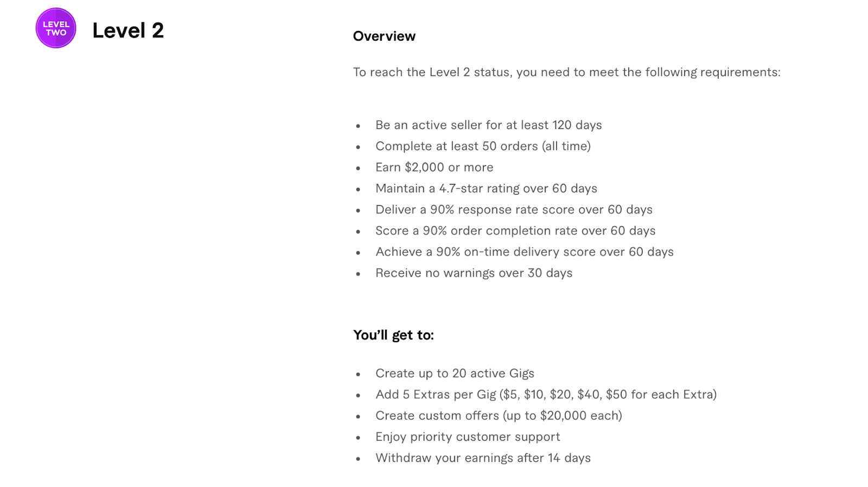Click the Earn $2,000 or more item
The image size is (868, 487).
click(x=434, y=168)
